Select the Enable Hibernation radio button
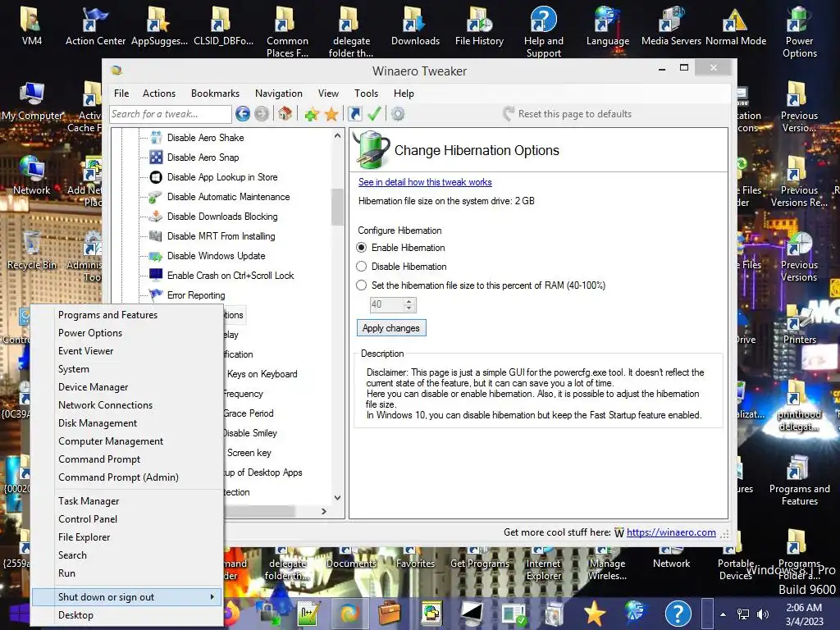Screen dimensions: 840x630 tap(362, 248)
